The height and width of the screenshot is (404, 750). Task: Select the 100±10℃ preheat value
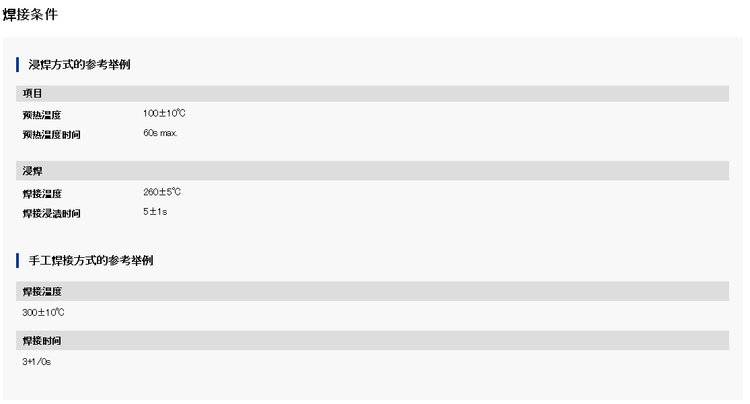point(164,114)
